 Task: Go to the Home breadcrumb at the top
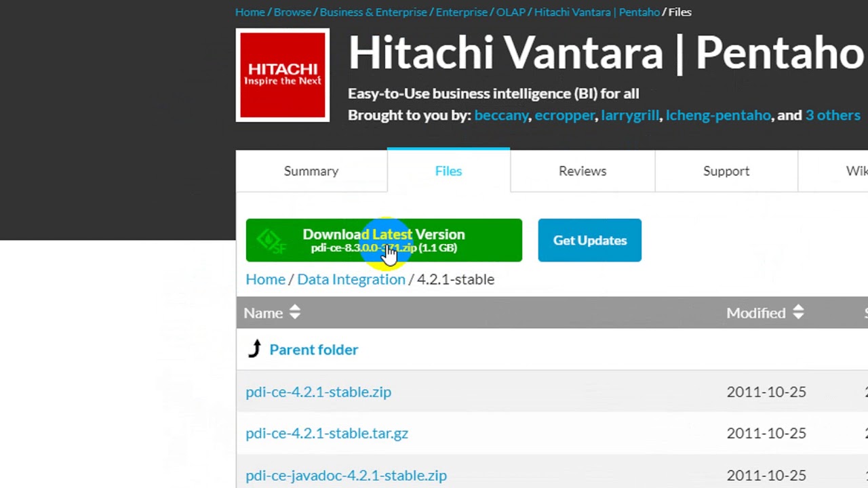(x=250, y=12)
